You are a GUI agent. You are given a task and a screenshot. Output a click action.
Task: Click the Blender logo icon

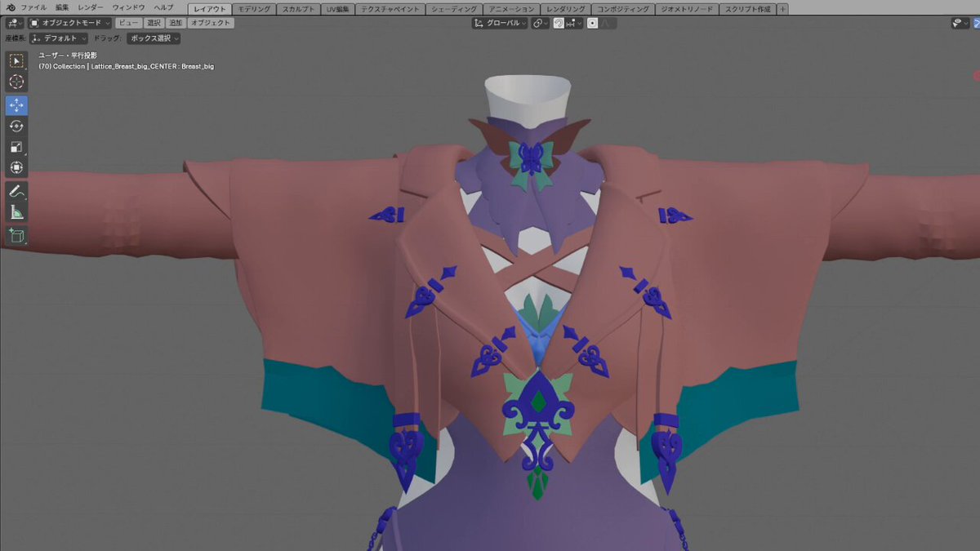click(11, 7)
